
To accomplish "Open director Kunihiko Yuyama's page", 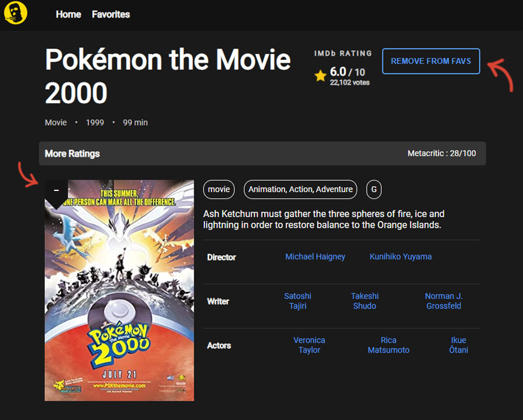I will 400,256.
